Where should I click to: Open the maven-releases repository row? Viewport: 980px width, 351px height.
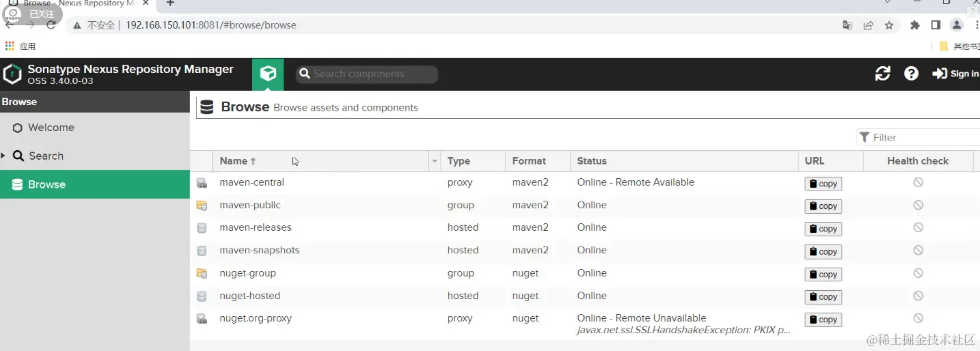256,227
